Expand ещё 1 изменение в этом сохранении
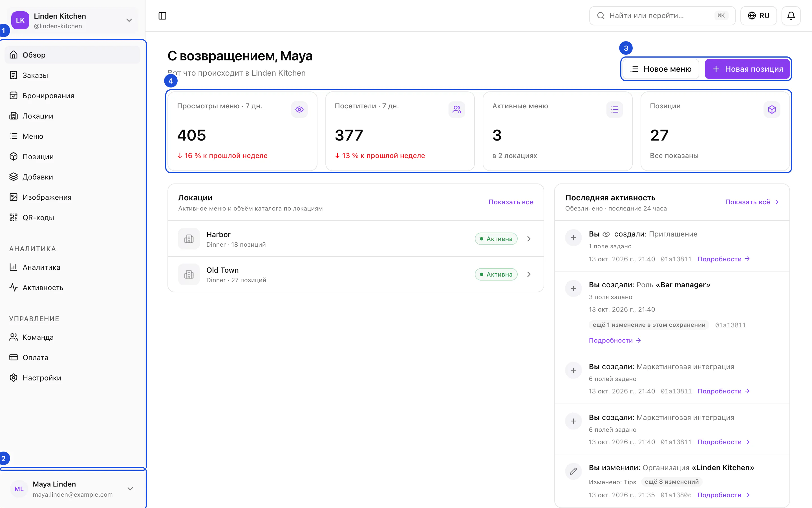The image size is (812, 508). tap(649, 325)
